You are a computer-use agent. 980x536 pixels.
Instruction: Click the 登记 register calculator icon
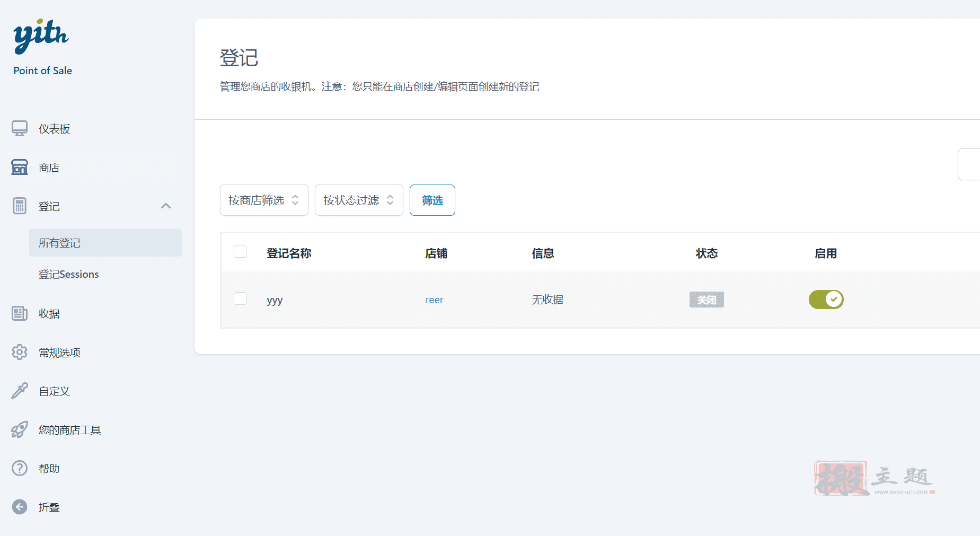click(20, 206)
